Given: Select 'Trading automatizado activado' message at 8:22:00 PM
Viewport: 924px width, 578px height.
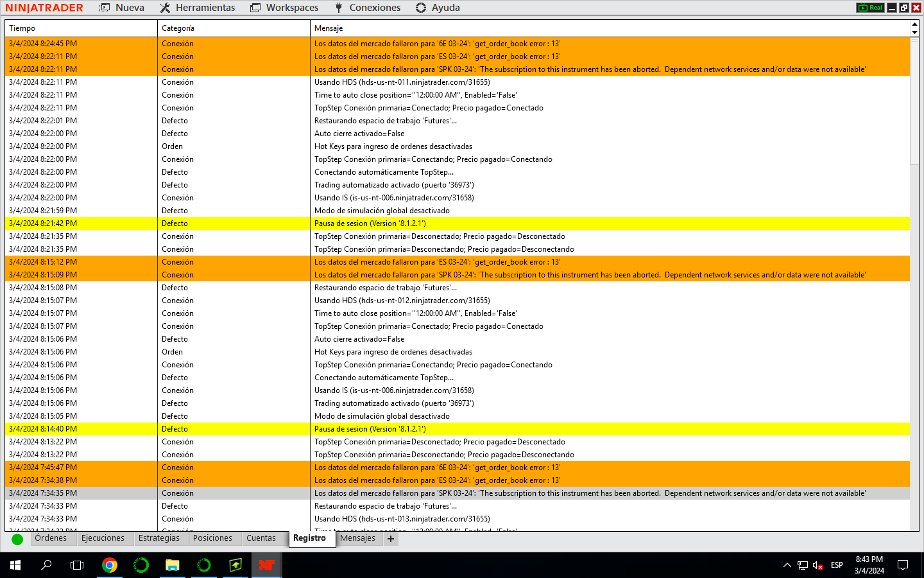Looking at the screenshot, I should [x=610, y=185].
